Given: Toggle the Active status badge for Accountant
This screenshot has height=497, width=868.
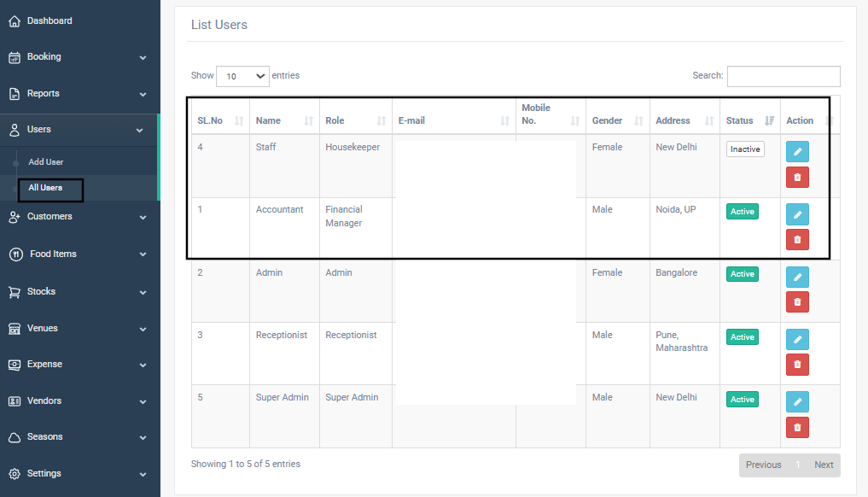Looking at the screenshot, I should click(743, 211).
